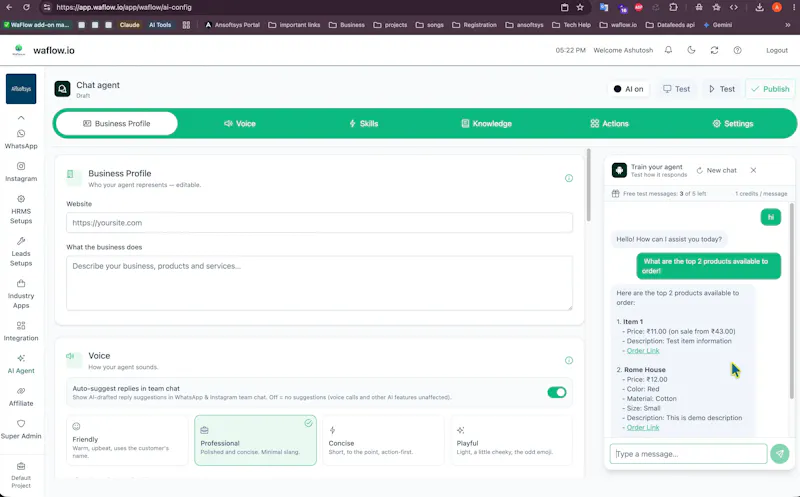The image size is (800, 497).
Task: Switch to the Actions tab
Action: coord(609,123)
